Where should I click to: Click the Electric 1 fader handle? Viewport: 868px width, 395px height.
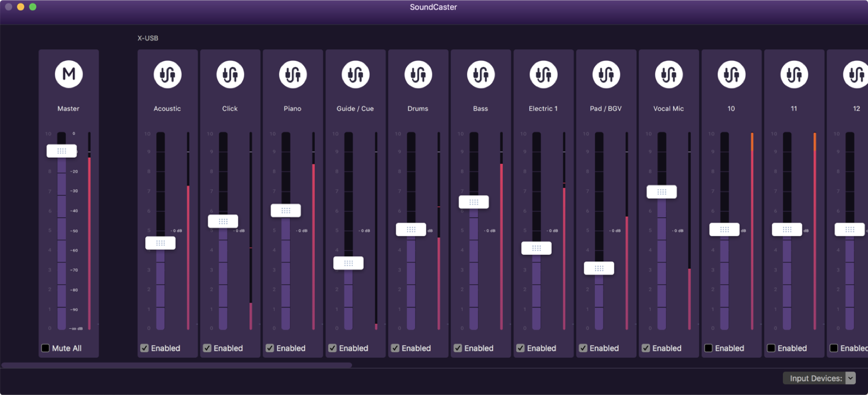pyautogui.click(x=536, y=248)
